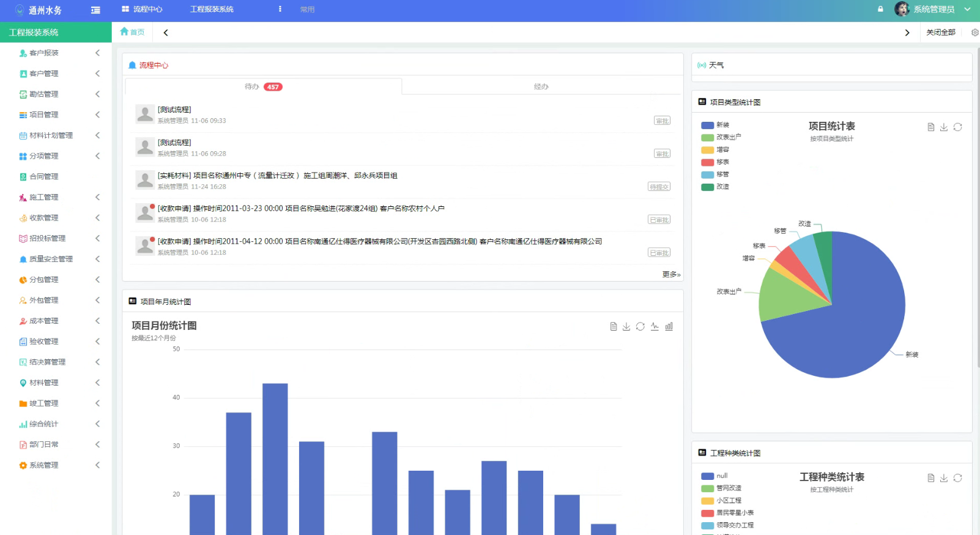Screen dimensions: 980x535
Task: Open the 工程报装系统 top navigation tab
Action: [212, 9]
